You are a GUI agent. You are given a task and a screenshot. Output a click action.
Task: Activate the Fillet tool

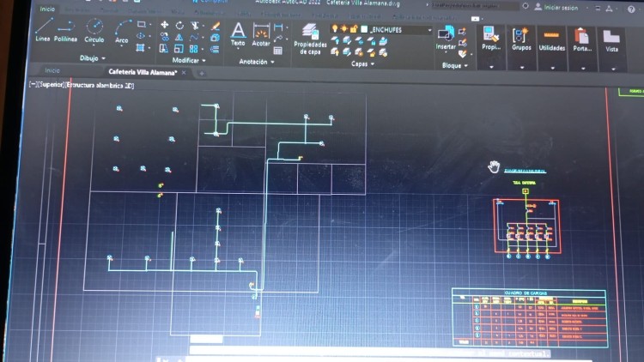[194, 38]
